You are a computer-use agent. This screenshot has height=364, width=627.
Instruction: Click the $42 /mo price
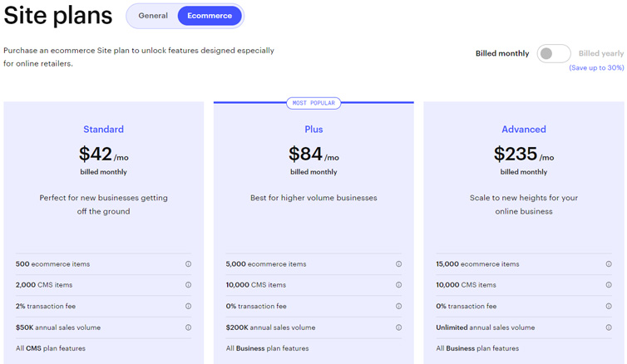(x=104, y=155)
